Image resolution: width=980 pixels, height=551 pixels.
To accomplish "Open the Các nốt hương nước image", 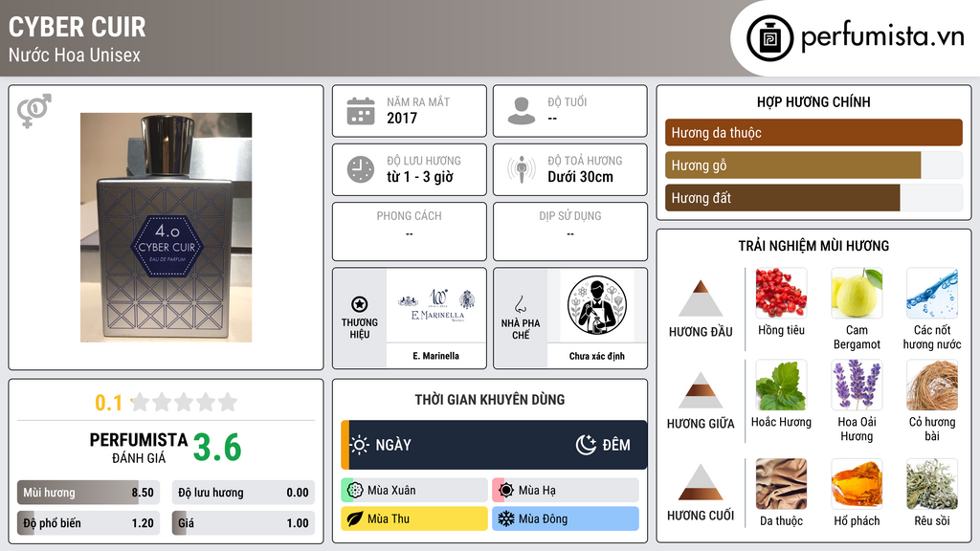I will [932, 293].
